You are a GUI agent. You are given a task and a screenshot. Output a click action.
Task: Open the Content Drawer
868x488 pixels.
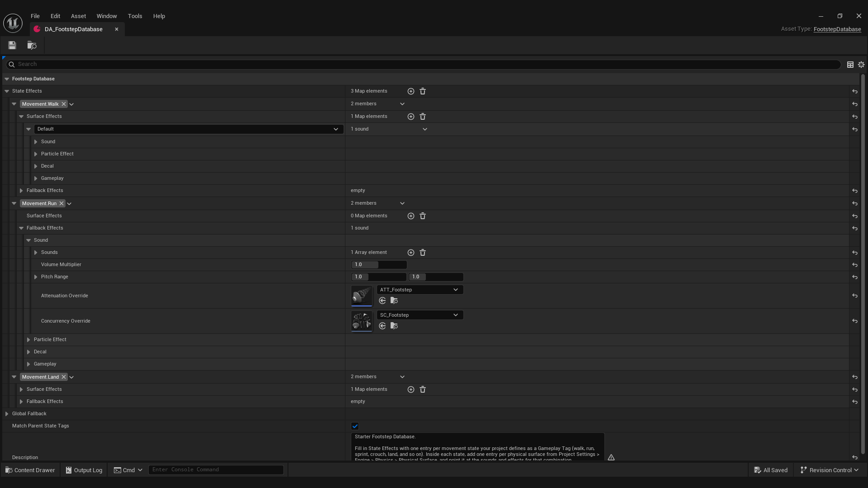30,470
